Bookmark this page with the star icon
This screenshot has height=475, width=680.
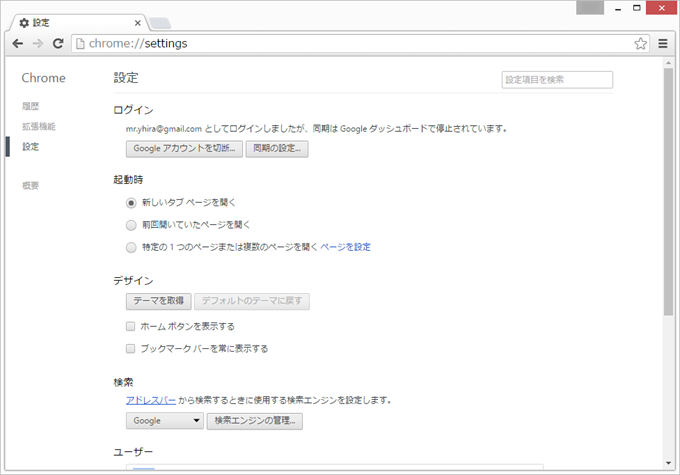tap(641, 43)
